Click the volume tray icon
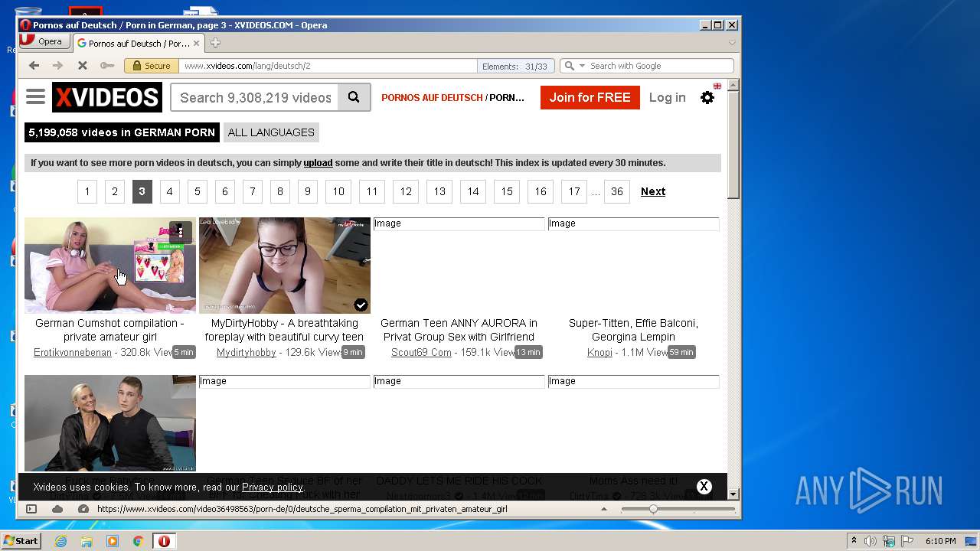980x551 pixels. click(x=871, y=541)
